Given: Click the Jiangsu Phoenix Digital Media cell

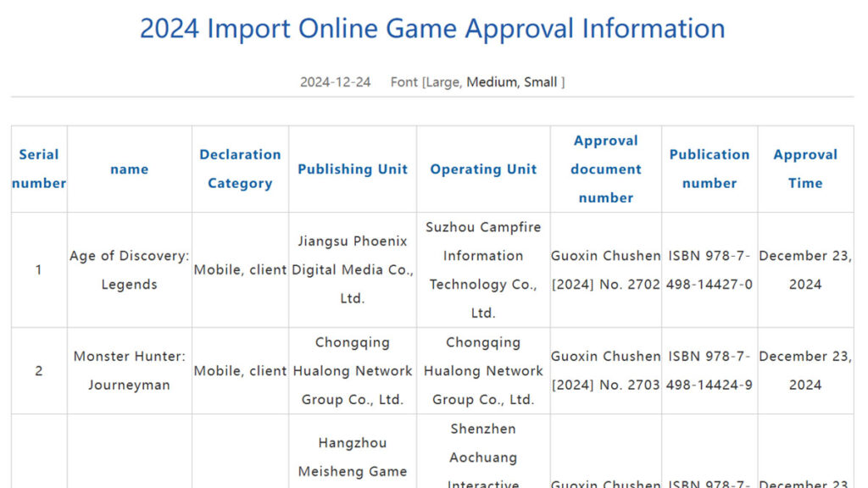Looking at the screenshot, I should (x=353, y=270).
